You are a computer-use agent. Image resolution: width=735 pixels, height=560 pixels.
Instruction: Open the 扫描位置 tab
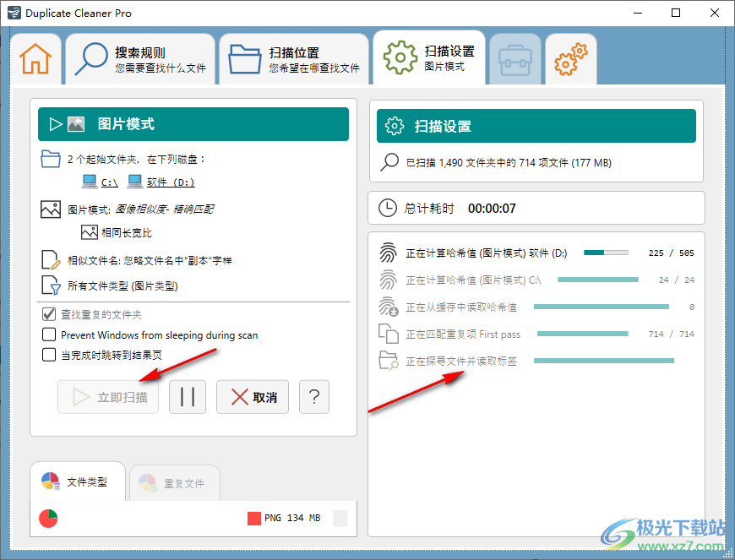(x=294, y=59)
